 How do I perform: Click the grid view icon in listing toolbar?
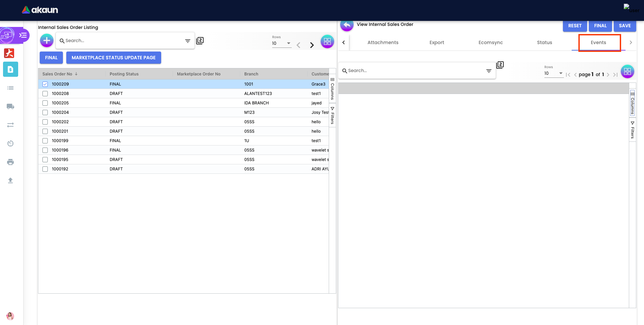[327, 42]
